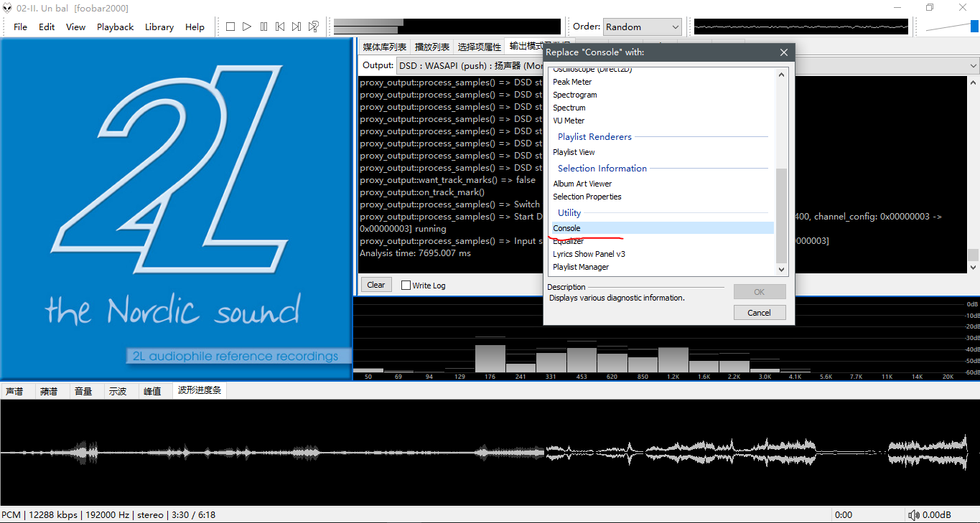Choose Album Art Viewer from the list
Image resolution: width=980 pixels, height=523 pixels.
point(582,184)
